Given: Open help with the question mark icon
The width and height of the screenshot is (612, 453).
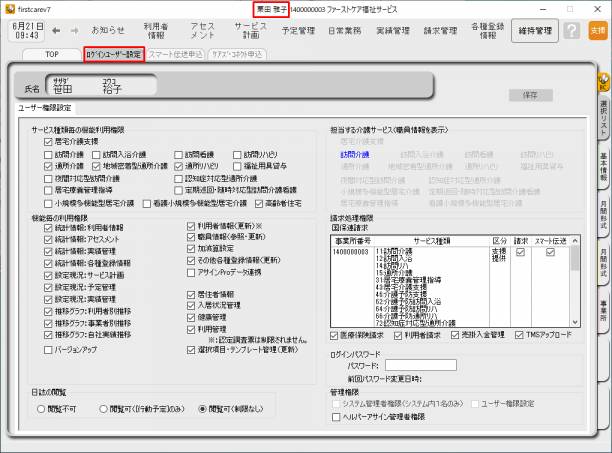Looking at the screenshot, I should (571, 31).
